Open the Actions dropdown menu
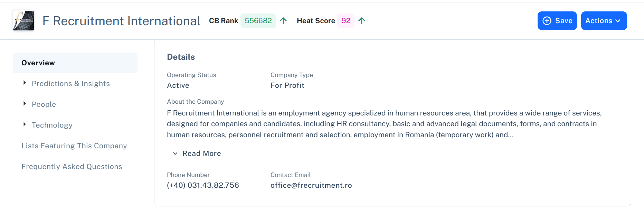The width and height of the screenshot is (644, 214). pyautogui.click(x=604, y=21)
